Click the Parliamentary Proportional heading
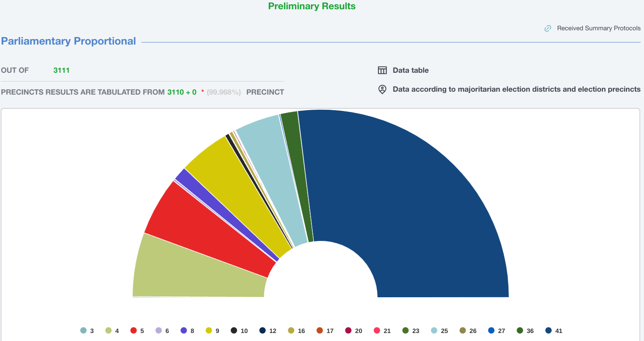This screenshot has width=644, height=341. click(68, 41)
